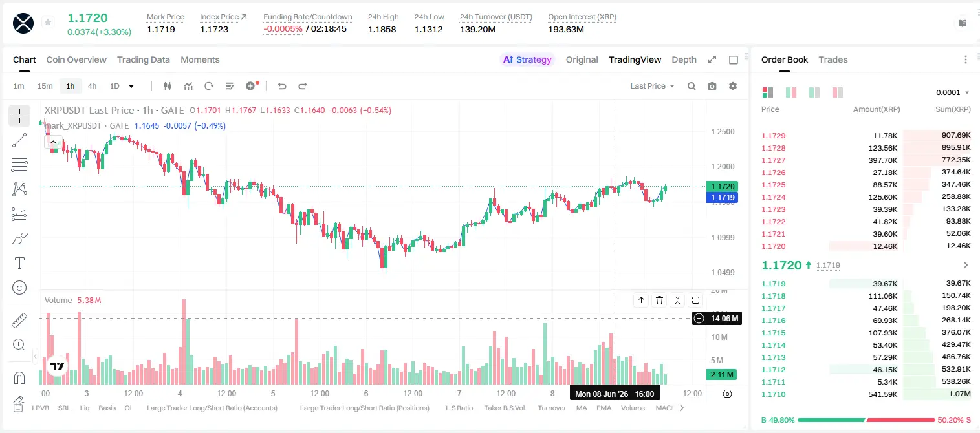Switch chart view to Depth
Screen dimensions: 980x433
[x=684, y=59]
